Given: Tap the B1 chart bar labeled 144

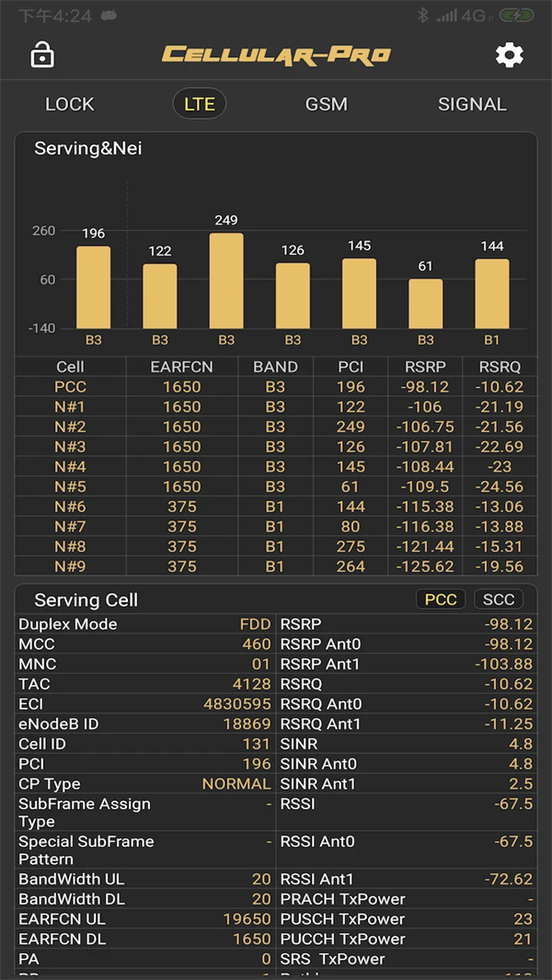Looking at the screenshot, I should click(492, 293).
